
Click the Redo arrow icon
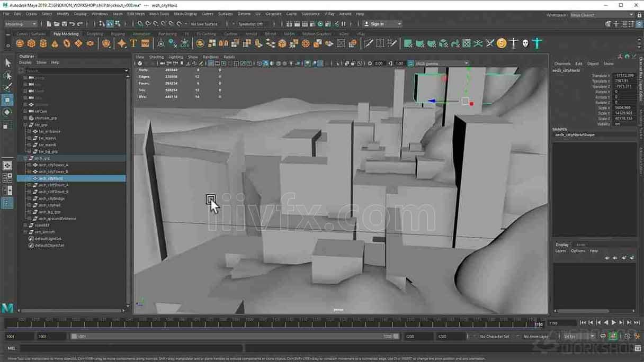[80, 24]
